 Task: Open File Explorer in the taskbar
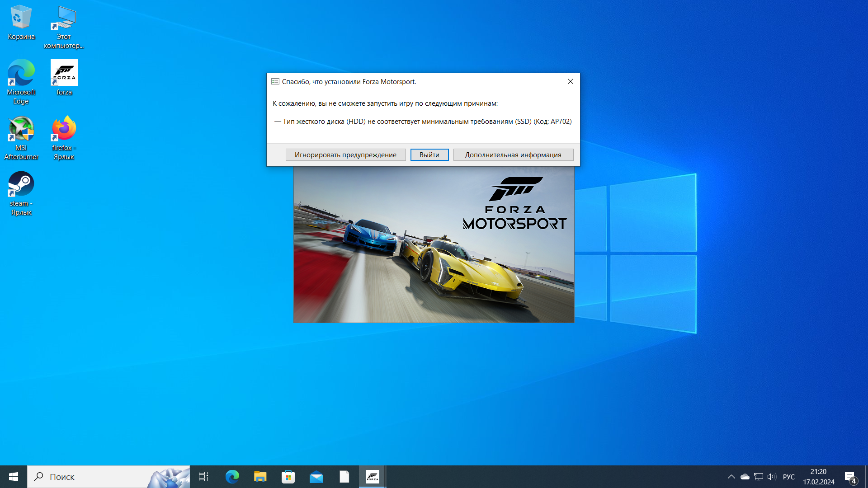(260, 477)
